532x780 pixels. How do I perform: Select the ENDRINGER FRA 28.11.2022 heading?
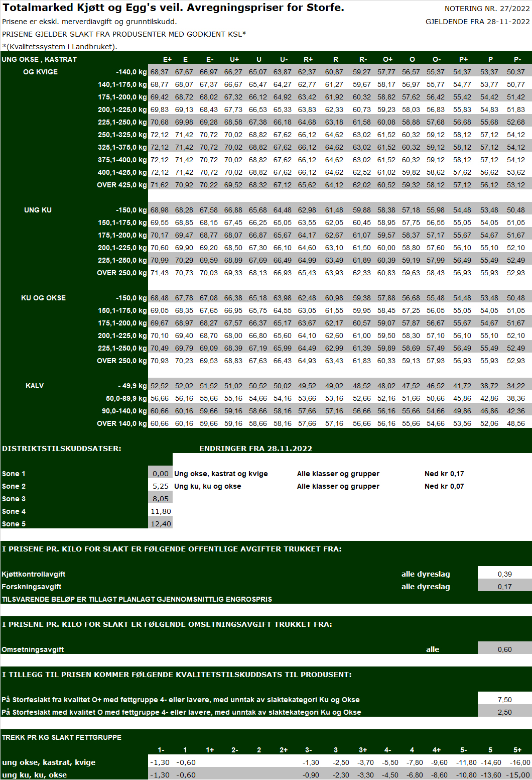point(255,449)
